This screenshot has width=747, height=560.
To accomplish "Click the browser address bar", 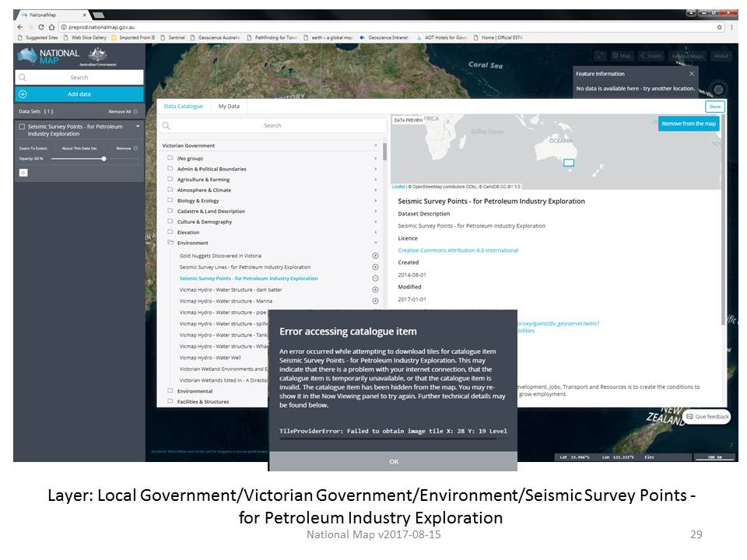I will 386,27.
